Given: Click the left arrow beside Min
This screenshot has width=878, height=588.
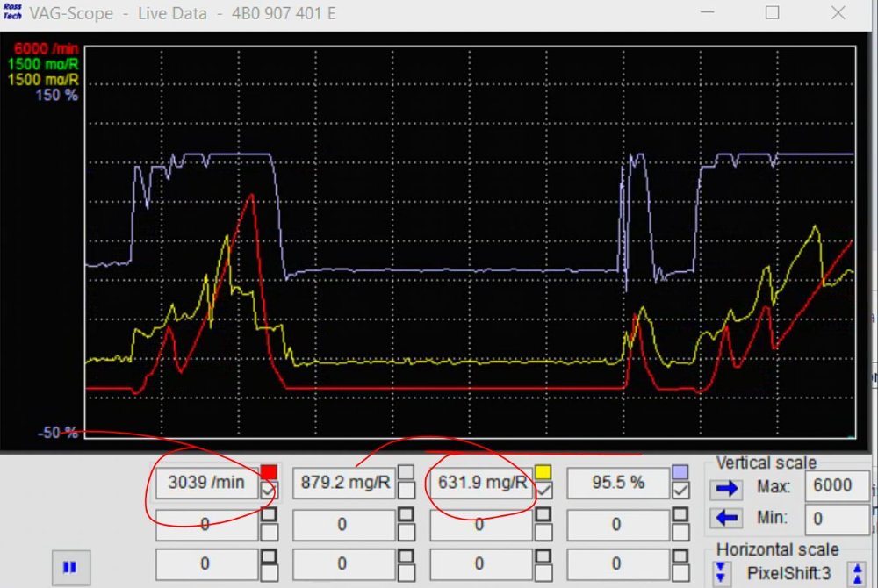Looking at the screenshot, I should (728, 518).
